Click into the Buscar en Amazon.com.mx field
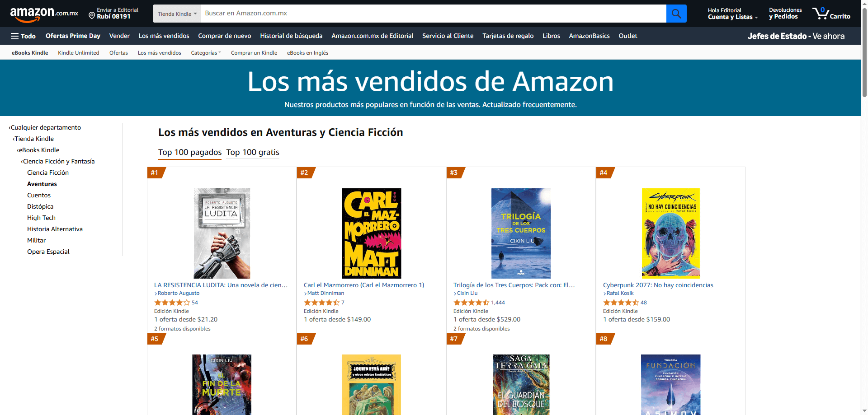Image resolution: width=868 pixels, height=415 pixels. coord(433,14)
